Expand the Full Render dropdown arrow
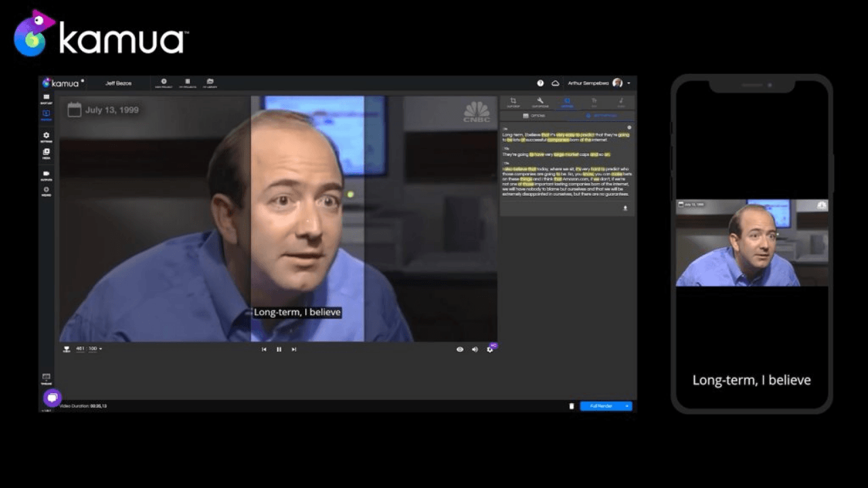This screenshot has height=488, width=868. [x=627, y=406]
